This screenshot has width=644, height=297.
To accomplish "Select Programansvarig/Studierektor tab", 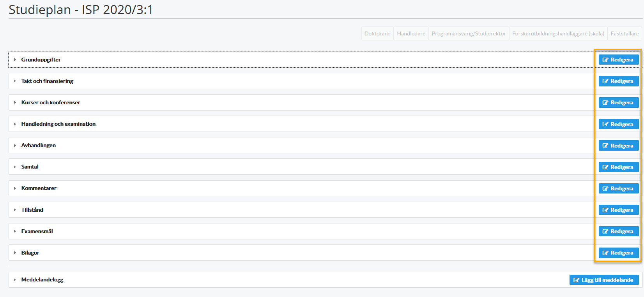I will 469,33.
